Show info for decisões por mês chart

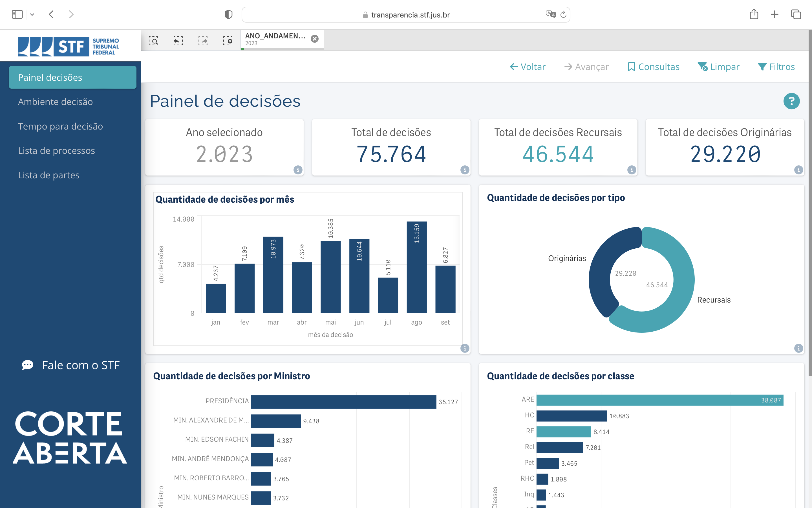point(464,349)
